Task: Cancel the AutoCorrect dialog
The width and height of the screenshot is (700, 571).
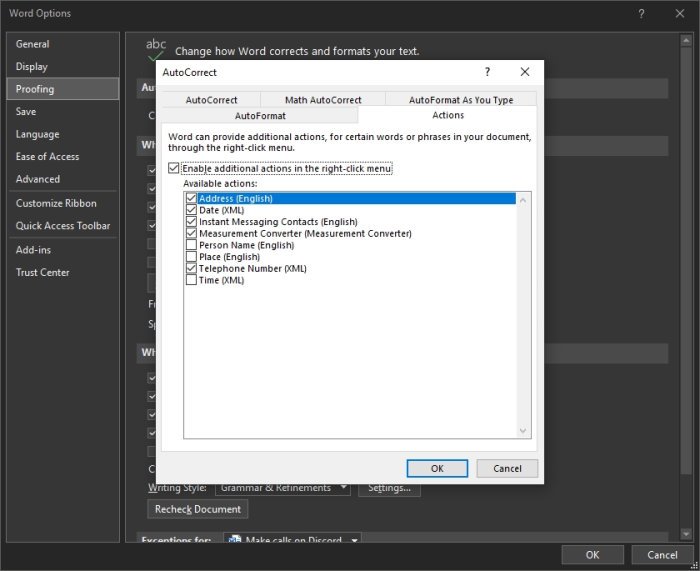Action: (506, 468)
